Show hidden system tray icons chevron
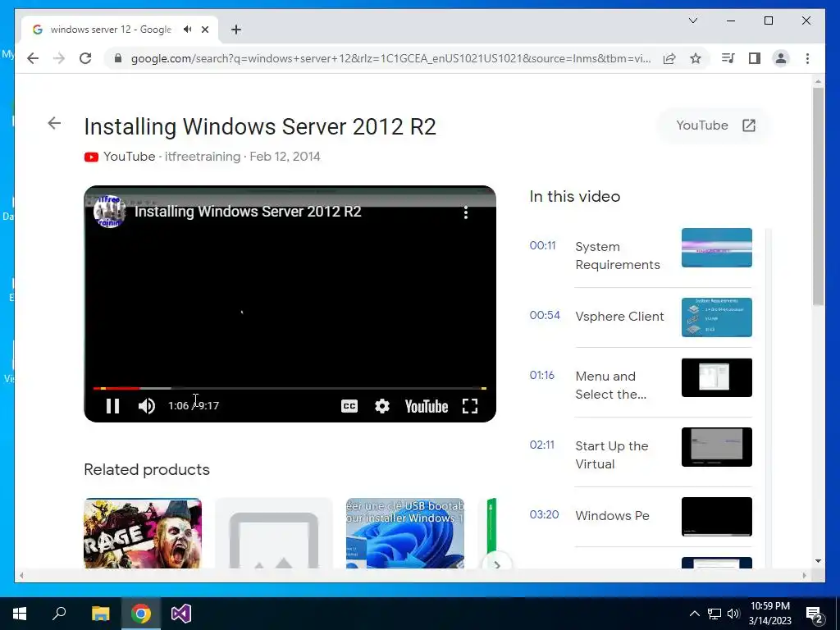 pos(694,614)
